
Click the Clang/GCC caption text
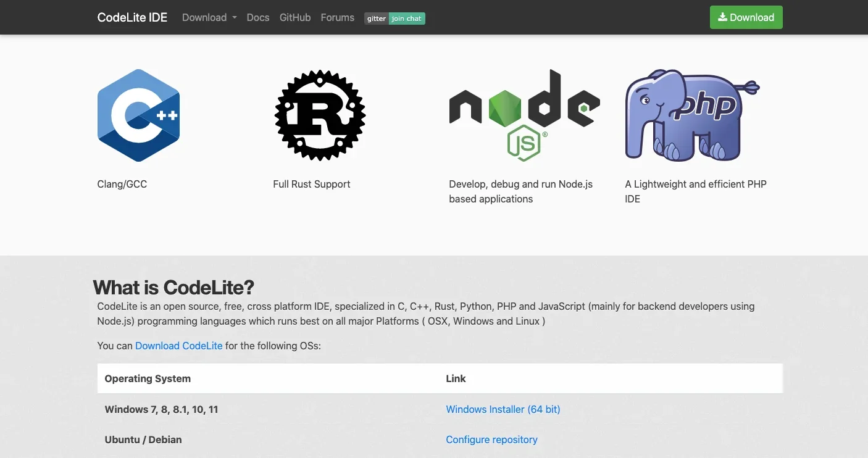122,184
